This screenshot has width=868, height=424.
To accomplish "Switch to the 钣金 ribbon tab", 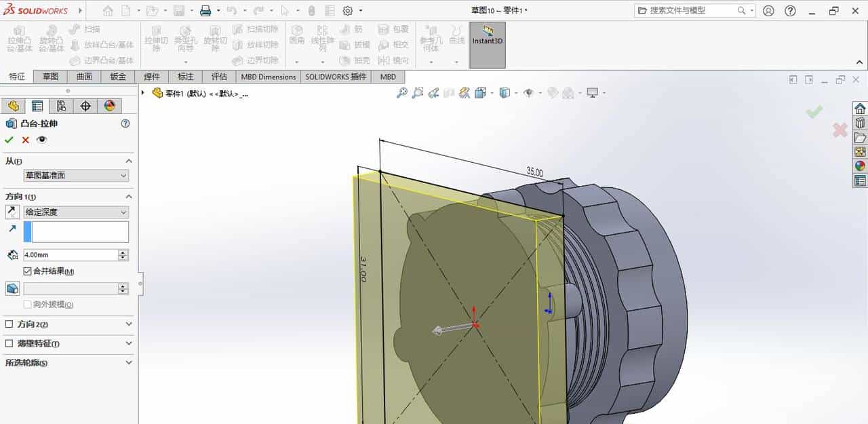I will coord(117,77).
